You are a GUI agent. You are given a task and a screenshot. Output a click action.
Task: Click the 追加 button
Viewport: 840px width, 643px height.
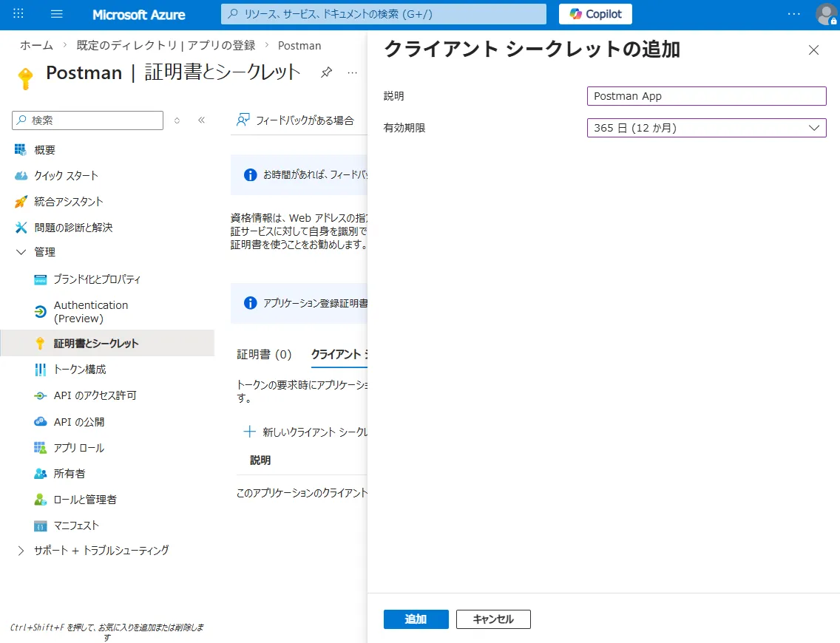coord(416,619)
